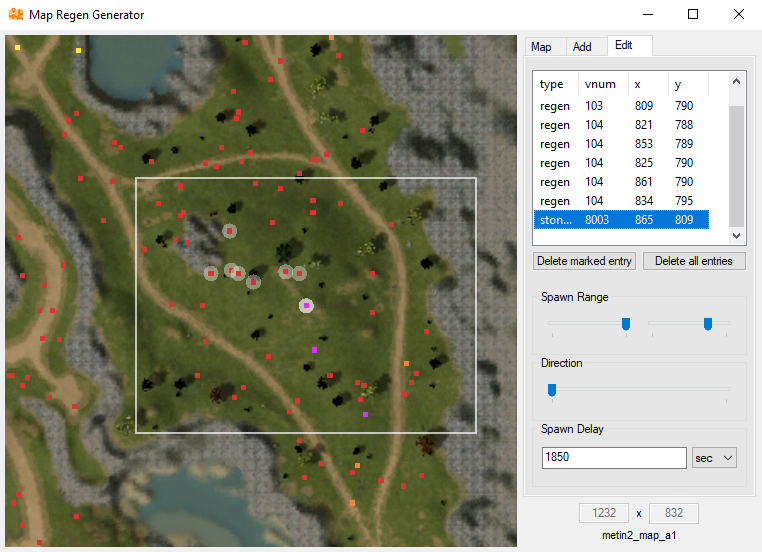Image resolution: width=762 pixels, height=552 pixels.
Task: Click the Map Regen Generator app icon
Action: pos(16,15)
